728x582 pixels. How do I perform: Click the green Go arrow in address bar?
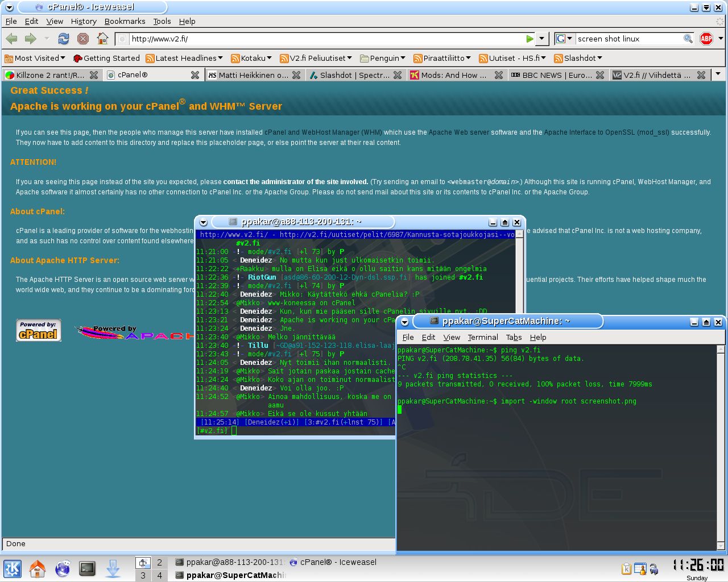click(530, 39)
